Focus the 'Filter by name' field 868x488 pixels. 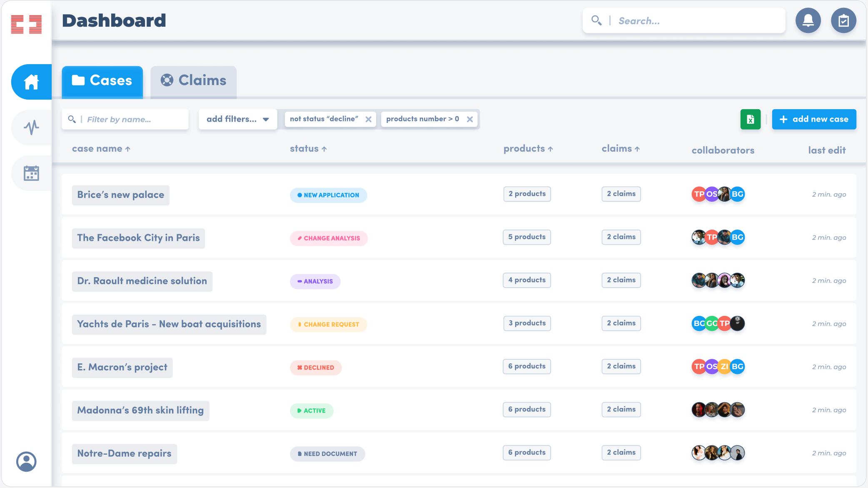pyautogui.click(x=125, y=120)
